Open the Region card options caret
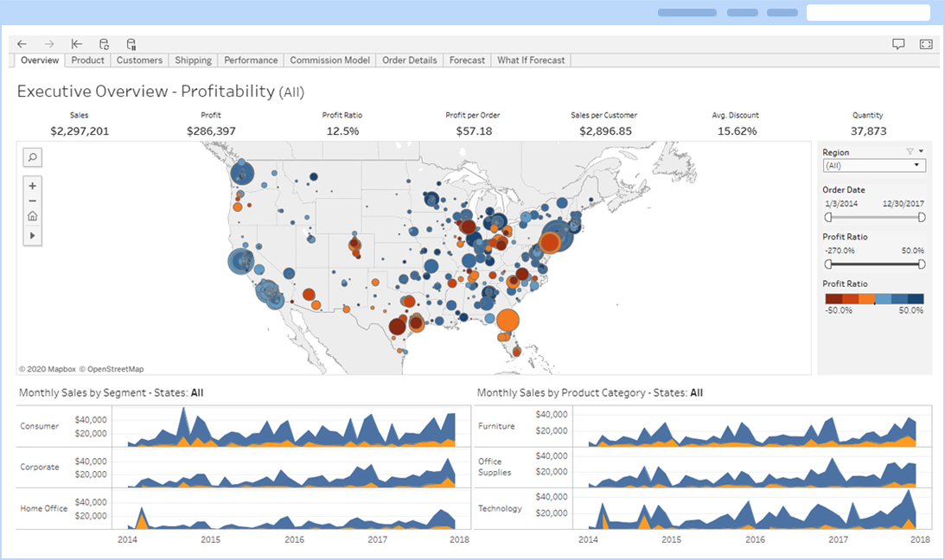945x560 pixels. click(922, 150)
